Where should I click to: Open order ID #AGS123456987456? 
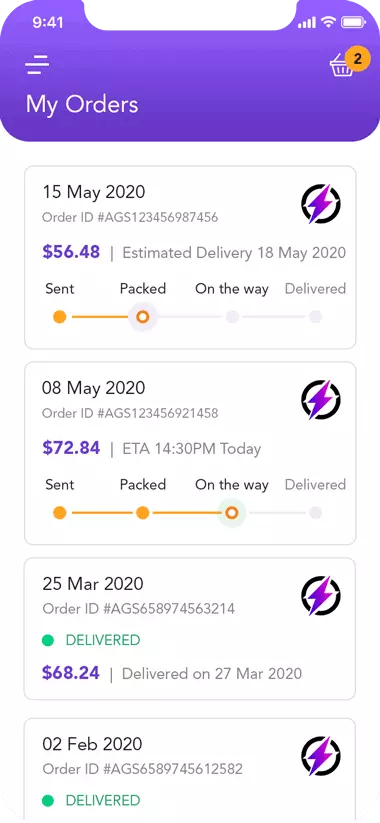[130, 217]
